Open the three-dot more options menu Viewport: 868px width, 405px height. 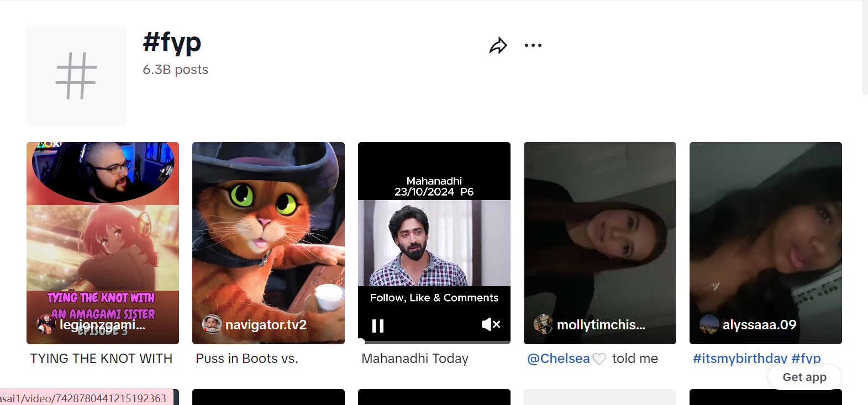[x=533, y=45]
